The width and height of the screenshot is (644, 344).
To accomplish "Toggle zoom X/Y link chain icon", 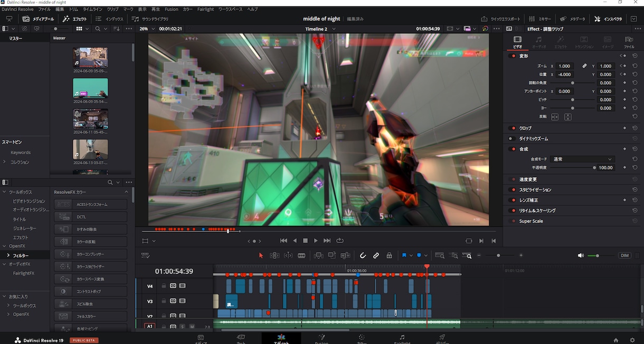I will [584, 66].
